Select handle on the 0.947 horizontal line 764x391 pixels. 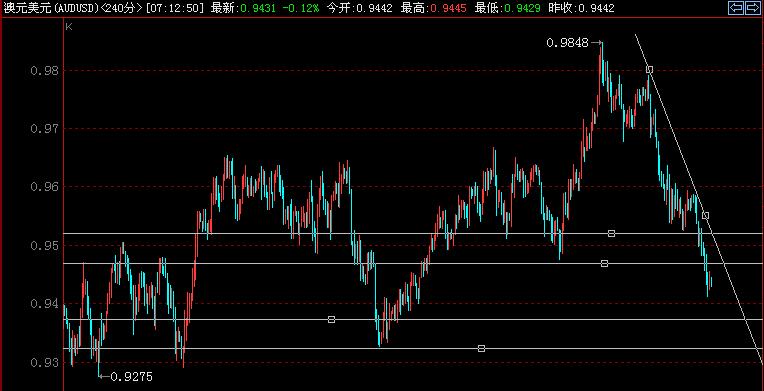(605, 263)
